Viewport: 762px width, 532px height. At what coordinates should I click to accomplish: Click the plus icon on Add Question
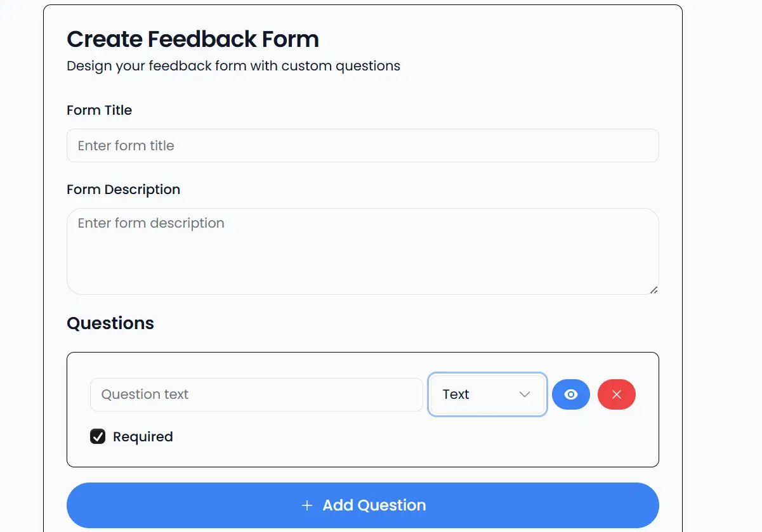coord(307,505)
